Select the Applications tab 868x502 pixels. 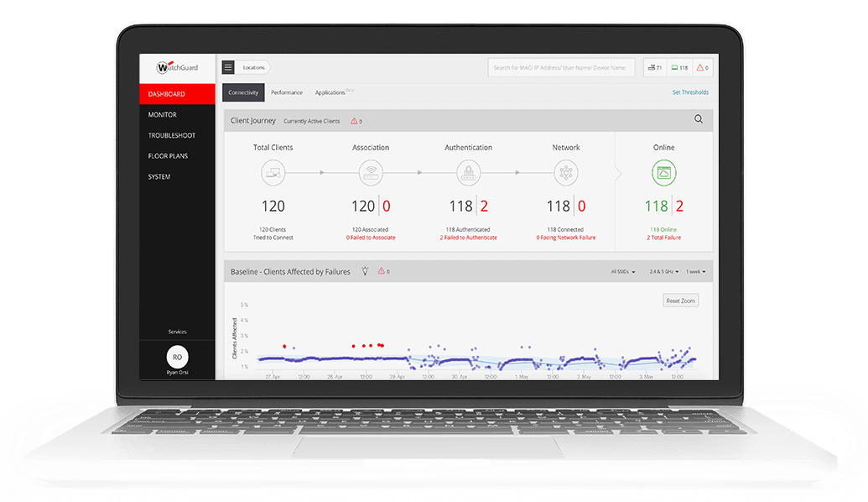point(328,92)
